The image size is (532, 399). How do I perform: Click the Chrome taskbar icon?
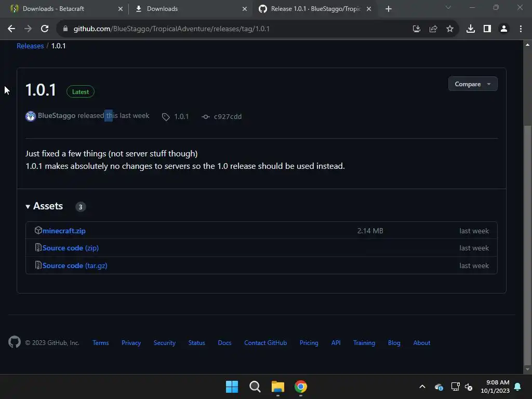301,387
